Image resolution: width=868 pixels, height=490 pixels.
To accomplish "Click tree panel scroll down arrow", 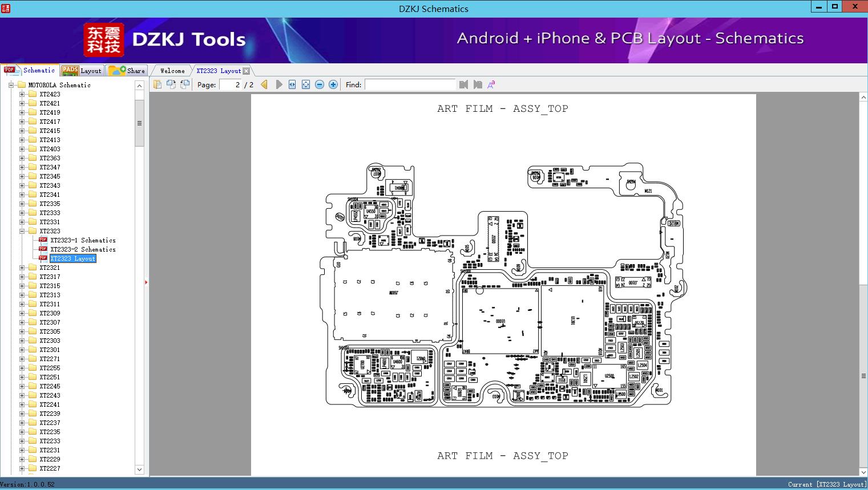I will click(139, 469).
